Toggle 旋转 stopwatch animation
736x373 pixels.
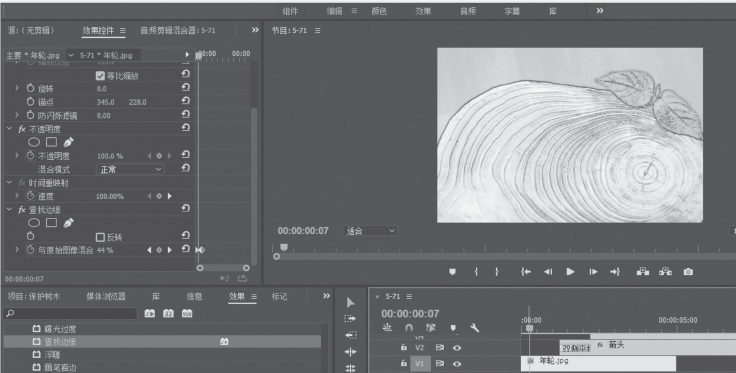click(x=31, y=88)
